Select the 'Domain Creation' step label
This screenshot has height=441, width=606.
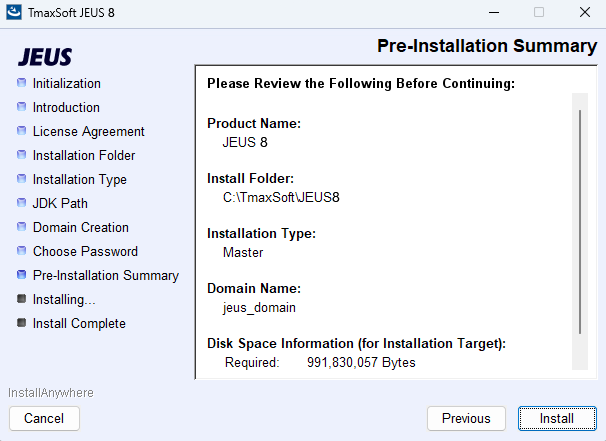point(81,227)
